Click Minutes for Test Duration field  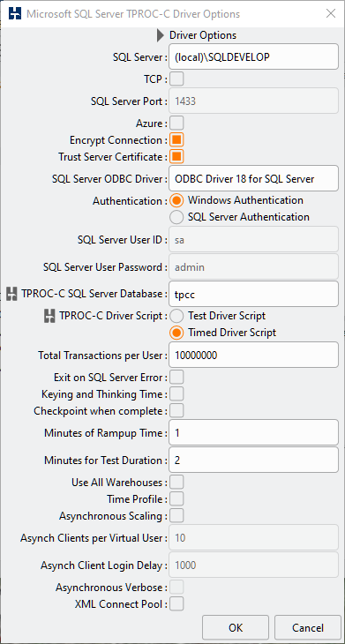tap(253, 460)
